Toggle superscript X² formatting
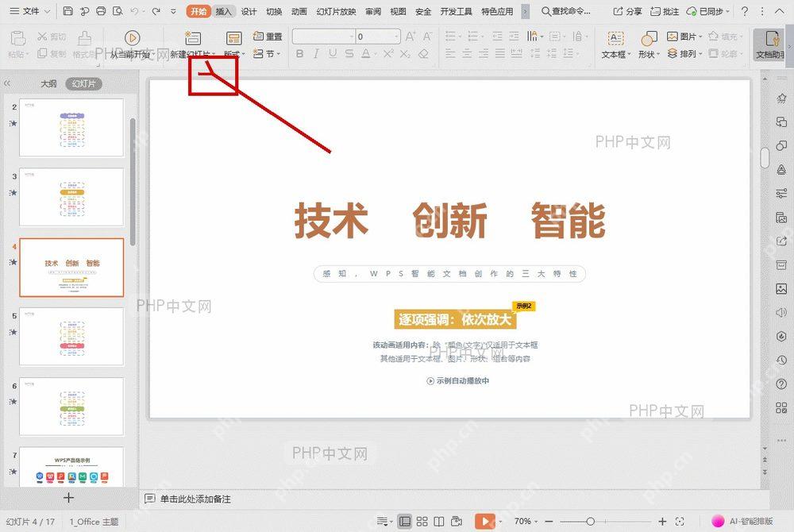Image resolution: width=794 pixels, height=532 pixels. coord(388,53)
